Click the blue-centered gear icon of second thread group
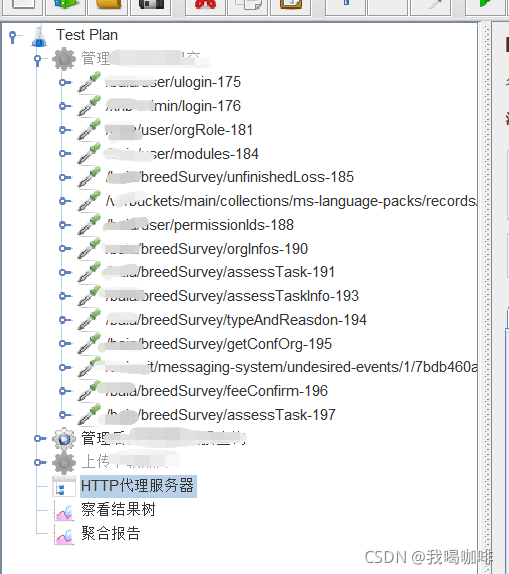The height and width of the screenshot is (574, 509). [x=64, y=439]
